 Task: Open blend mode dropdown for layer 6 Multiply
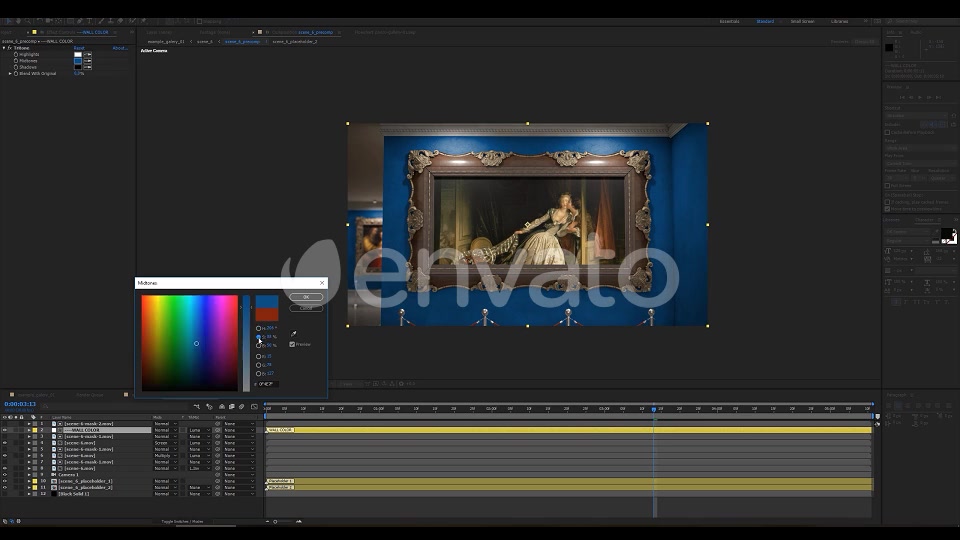coord(165,456)
